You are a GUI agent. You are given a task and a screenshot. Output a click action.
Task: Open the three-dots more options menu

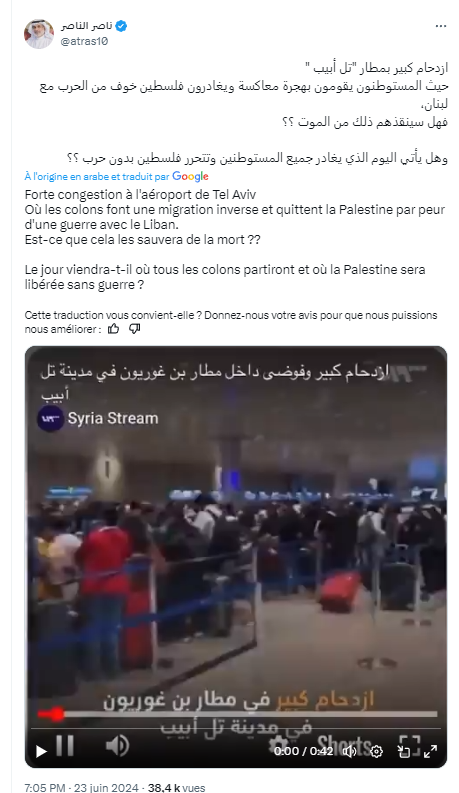441,26
